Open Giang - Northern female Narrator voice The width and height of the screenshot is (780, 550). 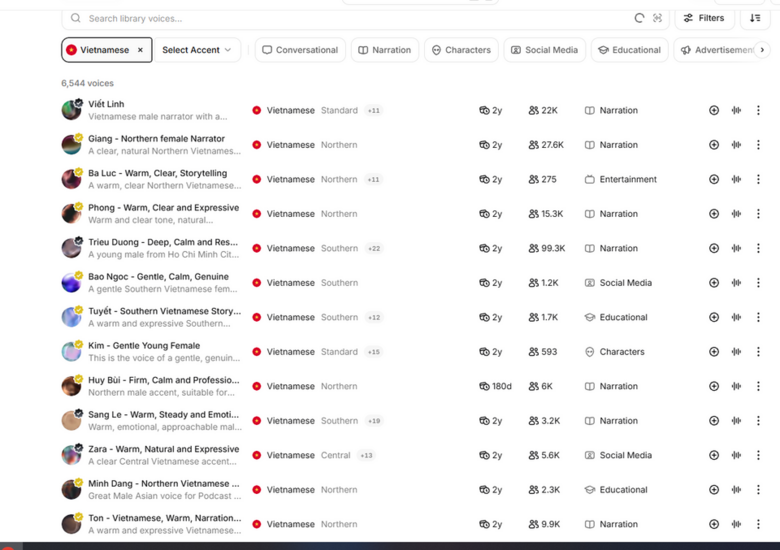156,139
